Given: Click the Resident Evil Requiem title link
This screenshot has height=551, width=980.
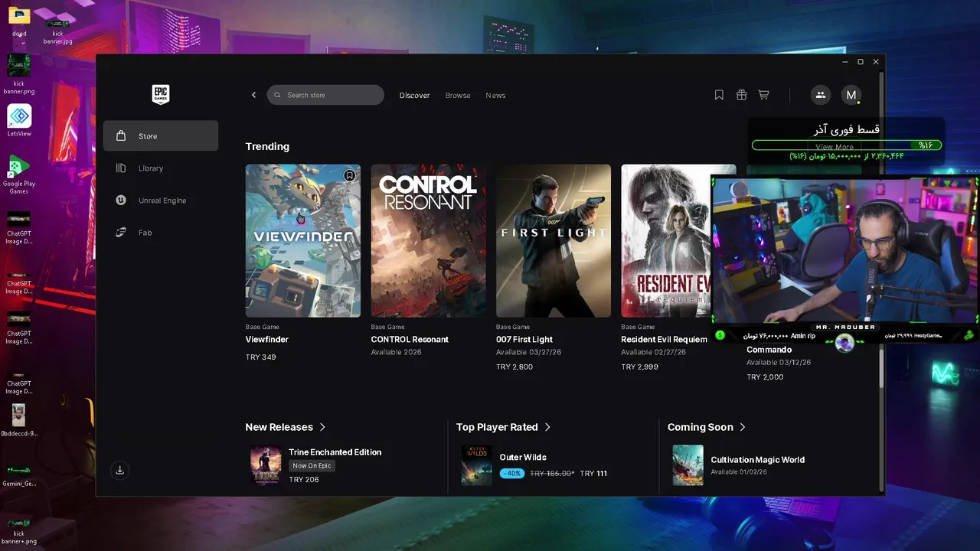Looking at the screenshot, I should (665, 340).
